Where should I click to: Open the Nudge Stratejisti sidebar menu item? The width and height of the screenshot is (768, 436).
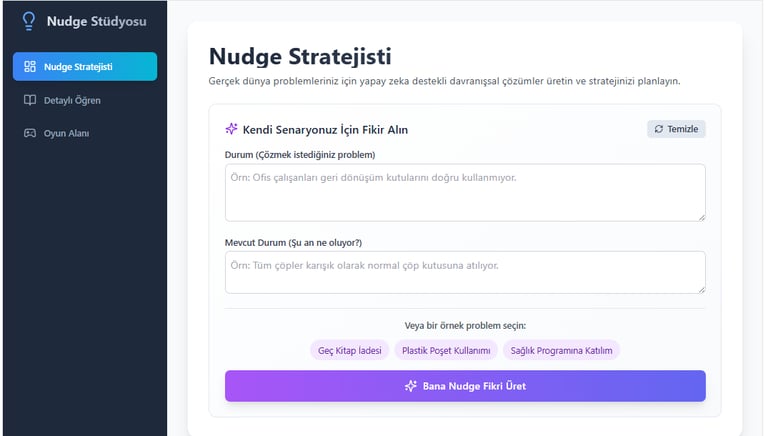click(x=85, y=67)
